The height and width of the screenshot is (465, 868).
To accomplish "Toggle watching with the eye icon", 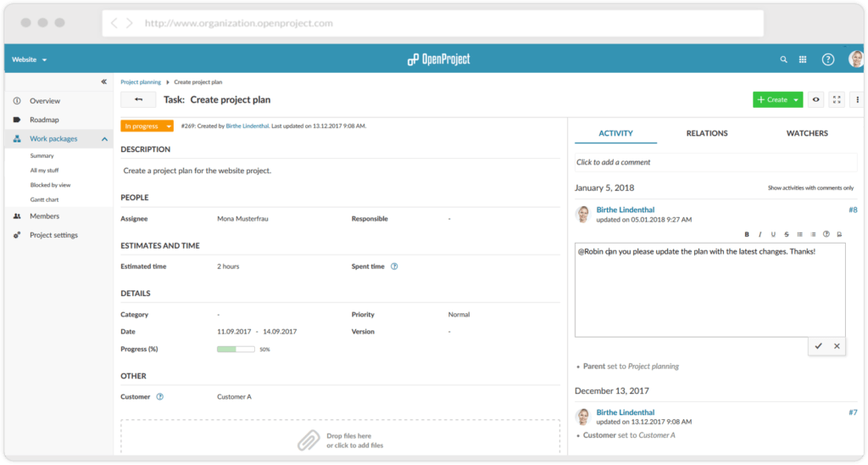I will coord(816,100).
